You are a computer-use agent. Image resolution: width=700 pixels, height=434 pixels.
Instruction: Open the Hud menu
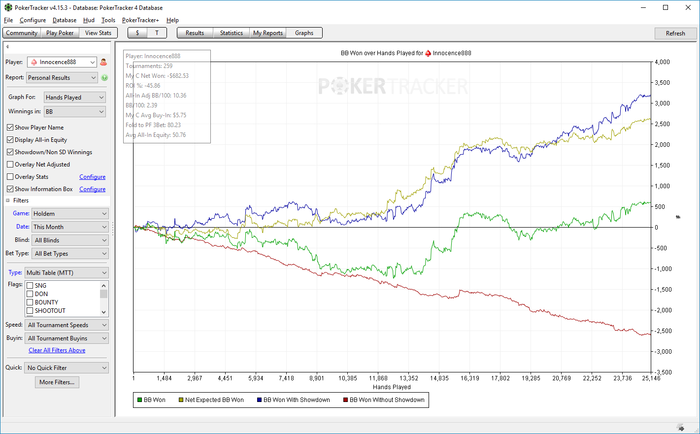[x=89, y=20]
